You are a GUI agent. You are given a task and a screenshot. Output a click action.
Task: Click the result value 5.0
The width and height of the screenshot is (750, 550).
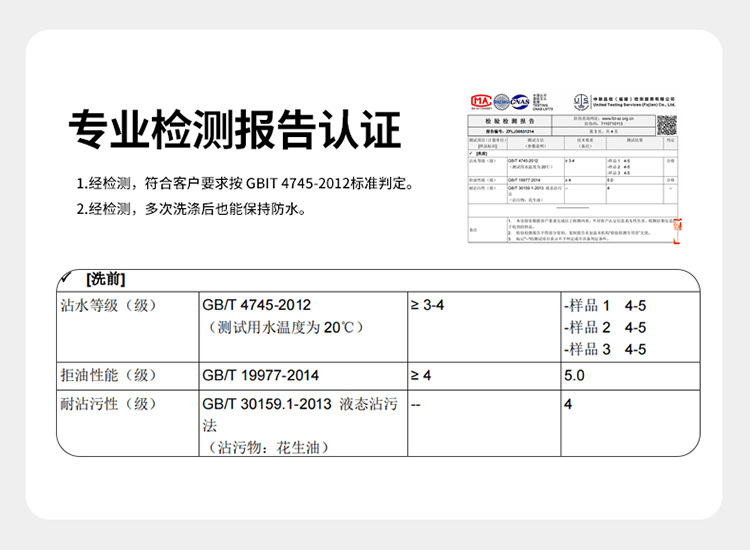574,375
